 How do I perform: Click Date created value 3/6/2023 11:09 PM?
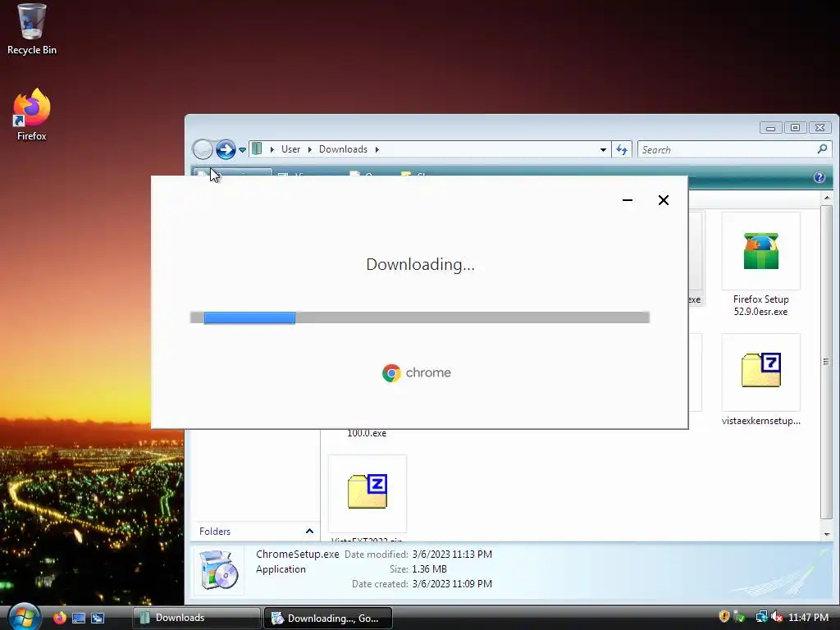tap(452, 584)
